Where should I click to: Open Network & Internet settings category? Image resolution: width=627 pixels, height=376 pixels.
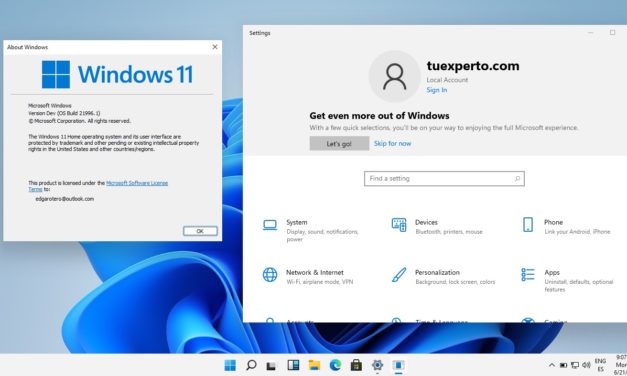tap(308, 276)
